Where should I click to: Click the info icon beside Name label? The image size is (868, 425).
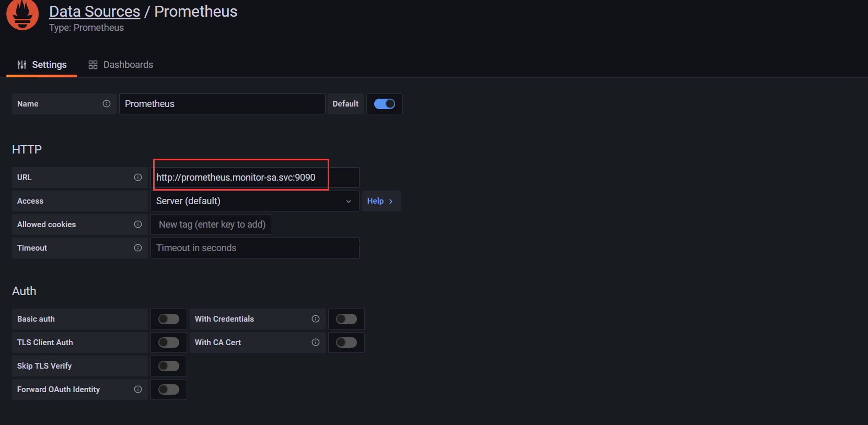coord(107,104)
